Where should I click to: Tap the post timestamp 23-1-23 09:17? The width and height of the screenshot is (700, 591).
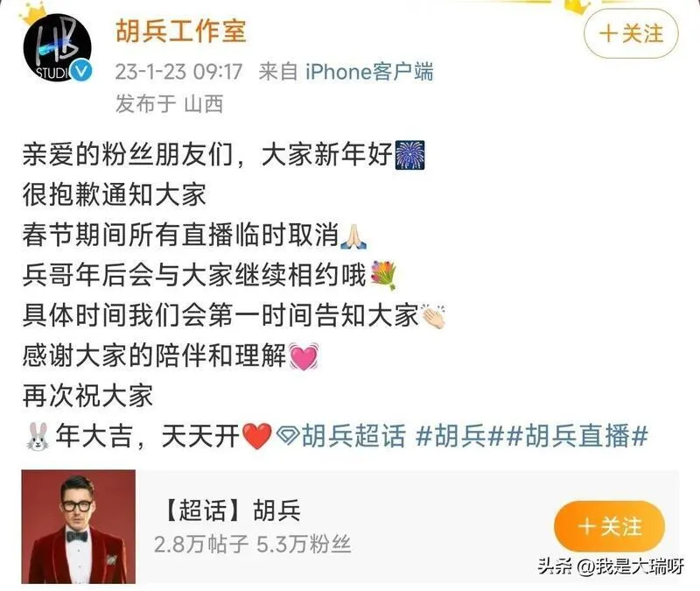[x=178, y=72]
